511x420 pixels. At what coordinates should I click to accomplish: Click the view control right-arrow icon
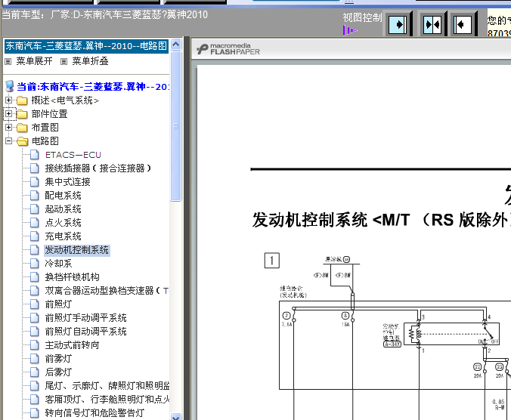tap(398, 24)
